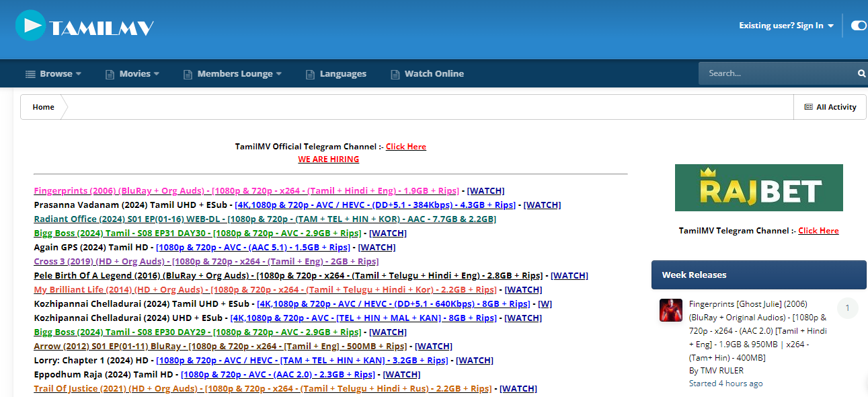Open the RajBet banner ad
Image resolution: width=868 pixels, height=397 pixels.
759,188
